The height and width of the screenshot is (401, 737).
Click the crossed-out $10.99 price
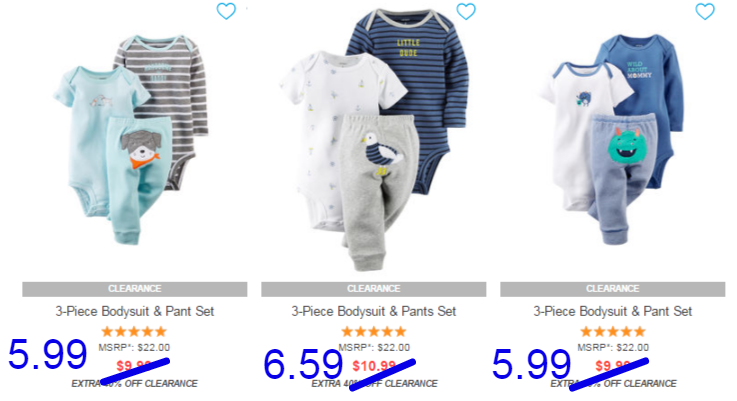click(x=374, y=366)
